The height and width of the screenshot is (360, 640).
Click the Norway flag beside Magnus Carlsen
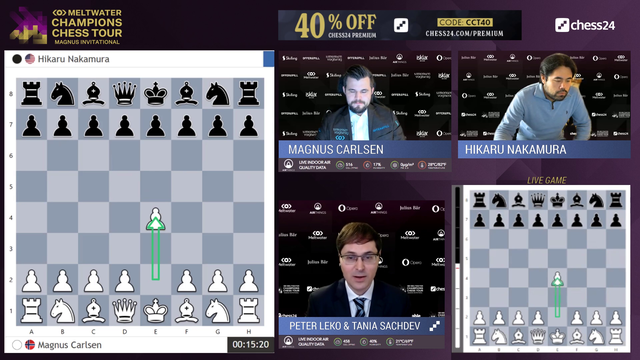pyautogui.click(x=30, y=345)
